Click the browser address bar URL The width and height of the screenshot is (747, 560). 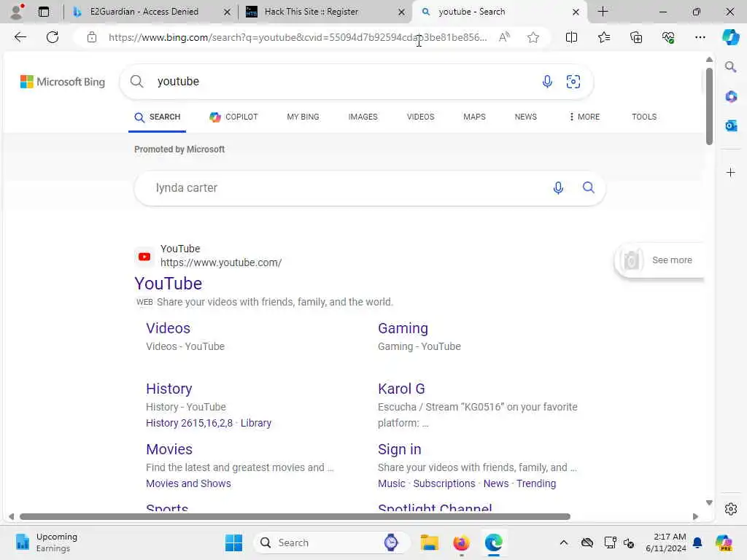pyautogui.click(x=298, y=37)
